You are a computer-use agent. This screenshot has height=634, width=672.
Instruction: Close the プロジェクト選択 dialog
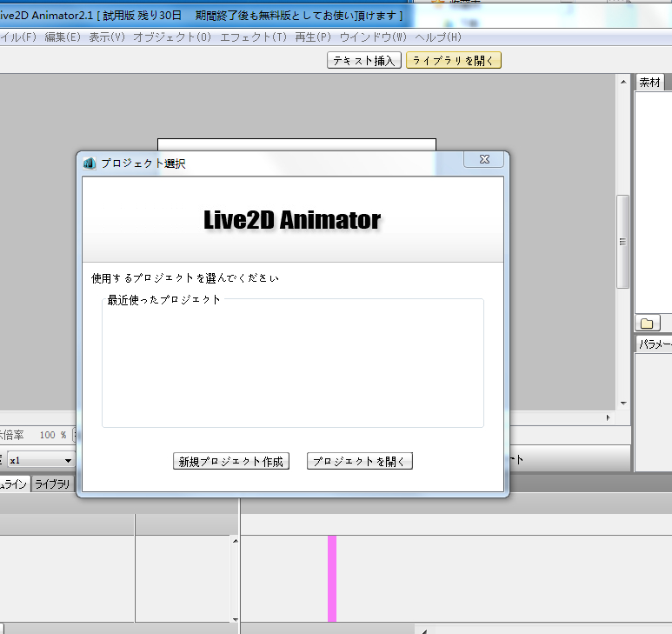click(484, 159)
